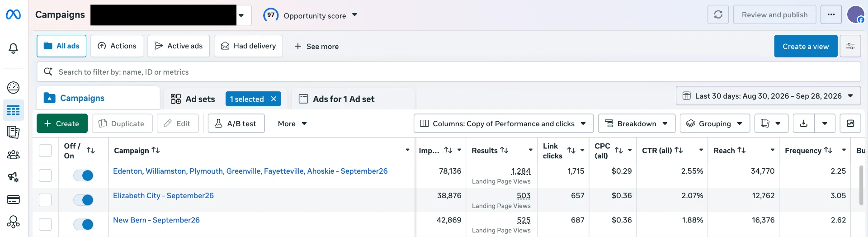Open the profile avatar menu
868x237 pixels.
(855, 14)
